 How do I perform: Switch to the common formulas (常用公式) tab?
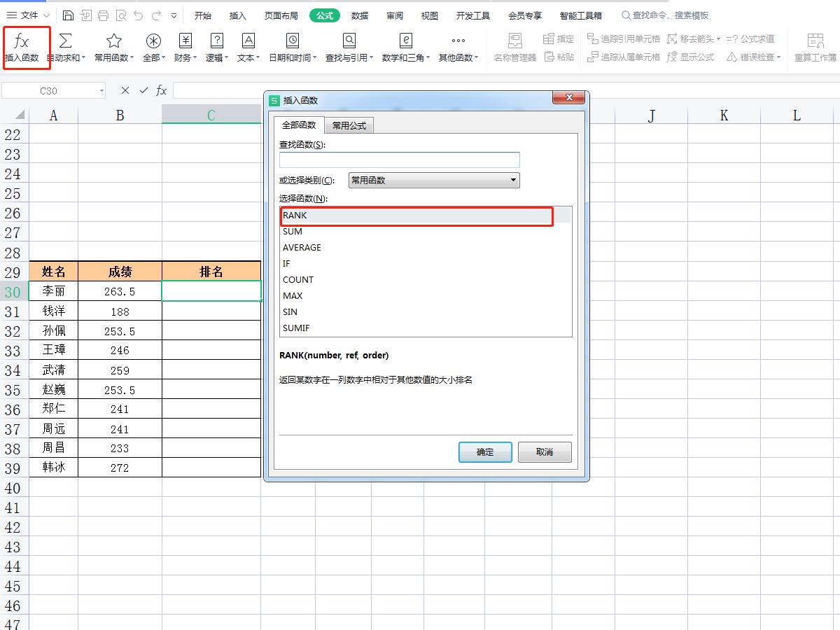point(349,125)
